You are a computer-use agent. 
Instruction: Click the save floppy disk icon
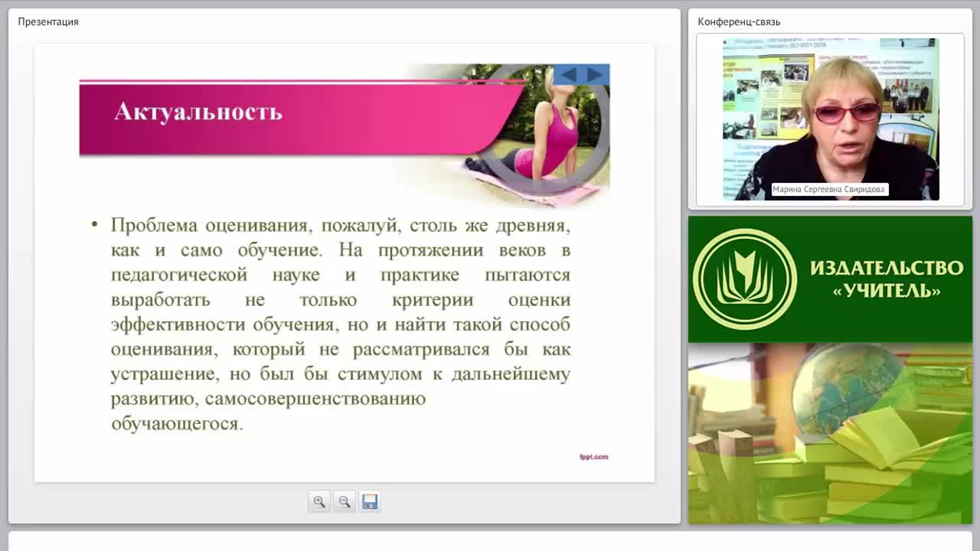click(x=370, y=502)
